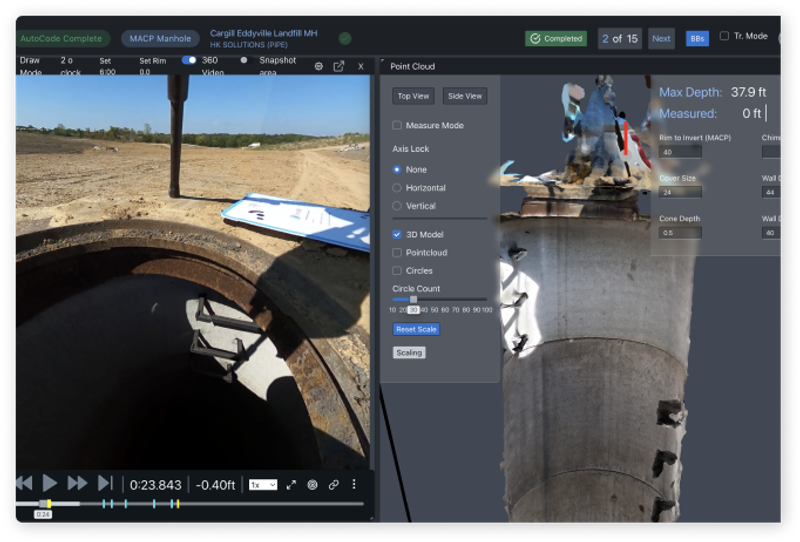Click AutoCode Complete badge
The height and width of the screenshot is (542, 800).
click(x=61, y=39)
